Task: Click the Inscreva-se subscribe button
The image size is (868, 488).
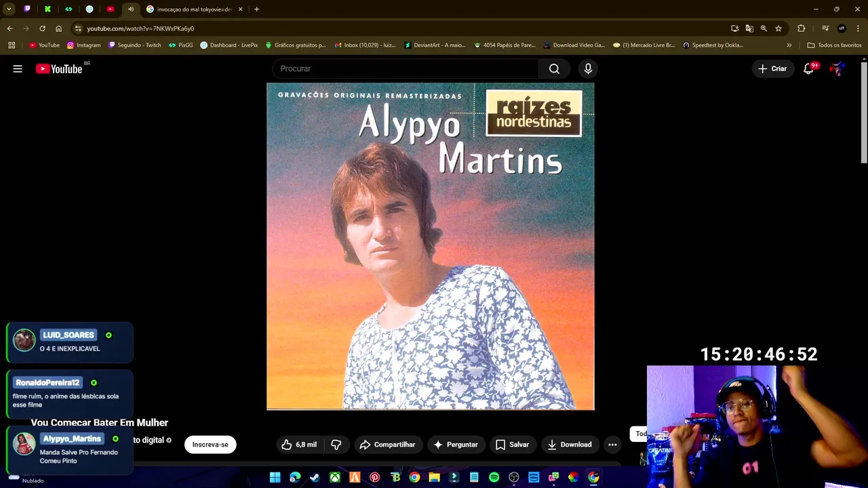Action: coord(210,445)
